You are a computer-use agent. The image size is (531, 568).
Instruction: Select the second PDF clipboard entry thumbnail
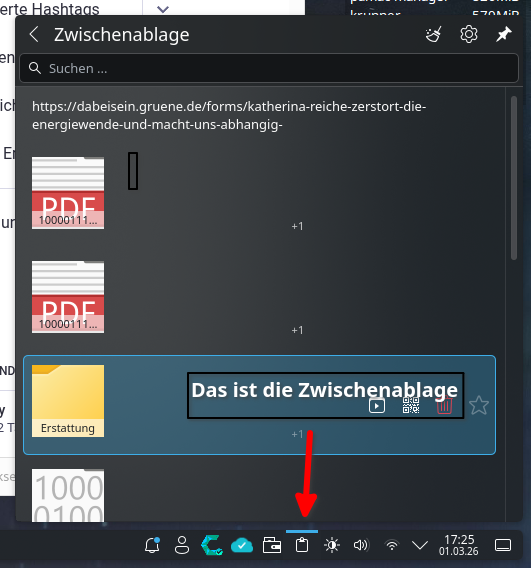click(x=68, y=297)
